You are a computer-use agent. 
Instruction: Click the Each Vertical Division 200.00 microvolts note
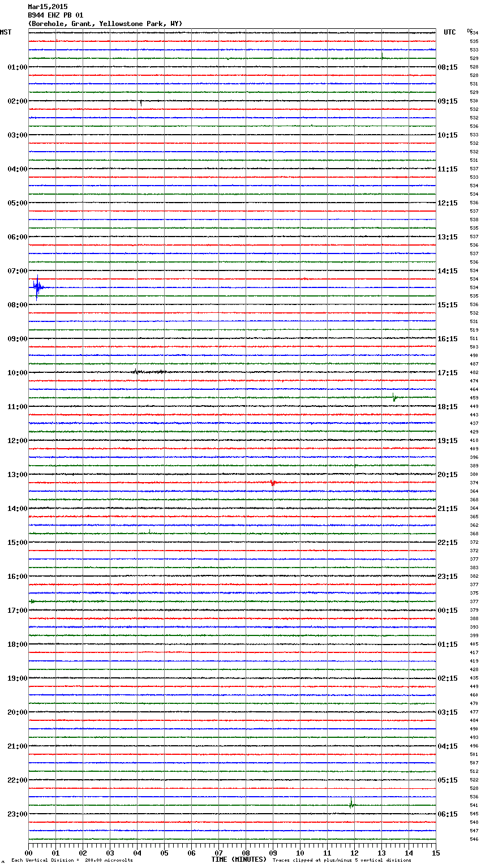click(x=72, y=861)
